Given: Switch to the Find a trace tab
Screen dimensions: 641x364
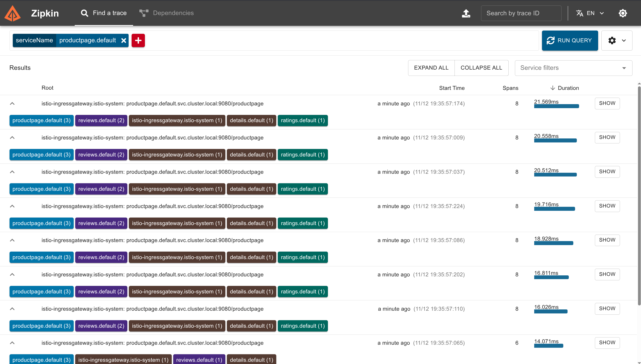Looking at the screenshot, I should (x=104, y=13).
